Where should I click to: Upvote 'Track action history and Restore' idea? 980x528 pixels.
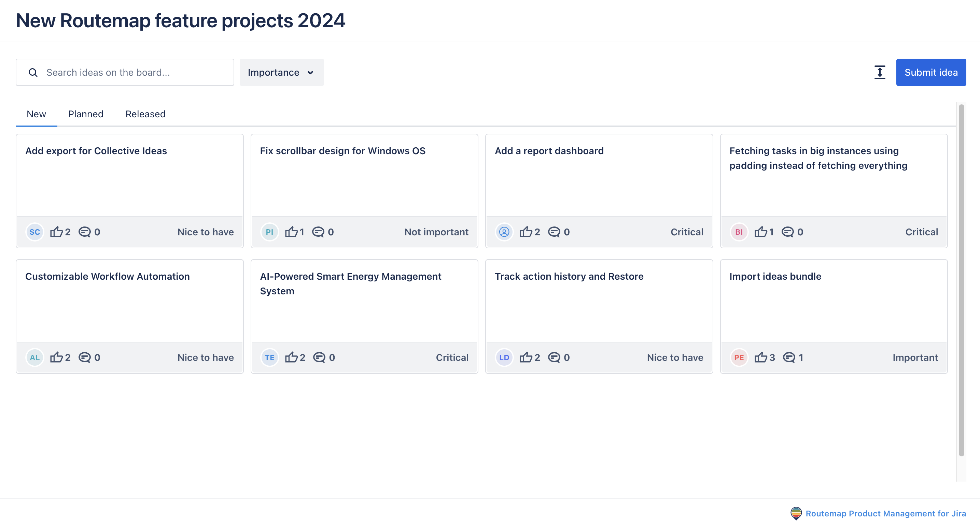point(526,357)
